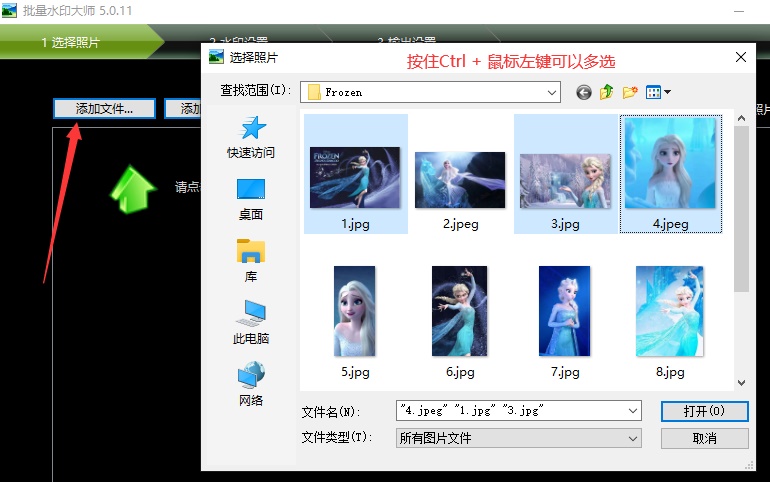
Task: Open Quick Access (快速访问) location
Action: tap(251, 137)
